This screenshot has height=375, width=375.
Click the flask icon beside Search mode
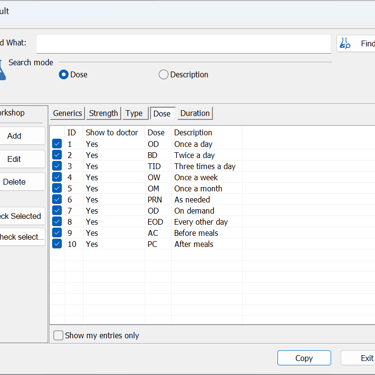point(2,69)
